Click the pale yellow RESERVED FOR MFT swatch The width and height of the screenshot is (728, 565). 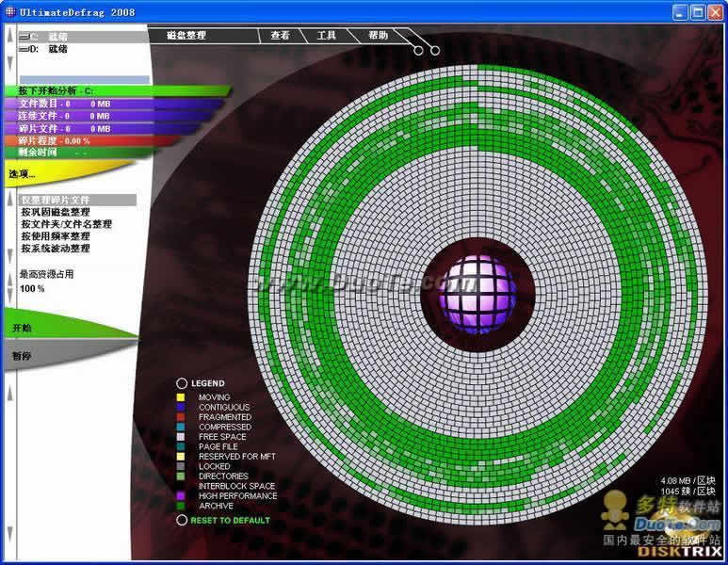pyautogui.click(x=181, y=457)
